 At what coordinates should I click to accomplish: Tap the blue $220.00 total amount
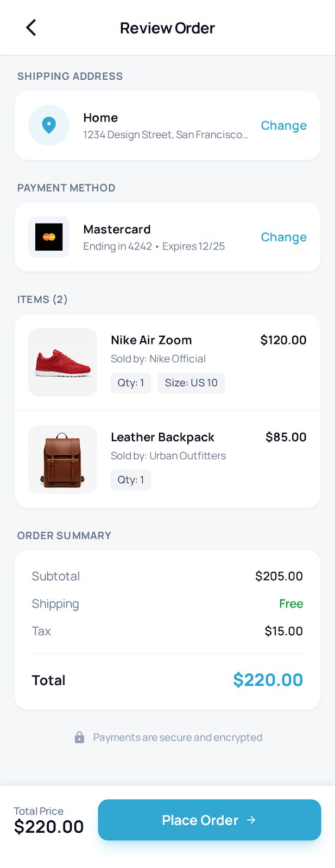coord(268,680)
